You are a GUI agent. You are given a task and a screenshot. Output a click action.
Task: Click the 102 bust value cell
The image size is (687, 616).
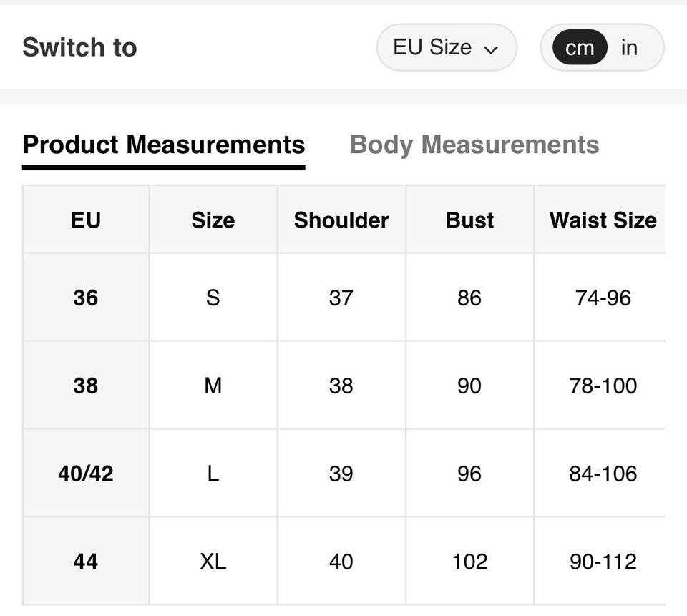(469, 561)
